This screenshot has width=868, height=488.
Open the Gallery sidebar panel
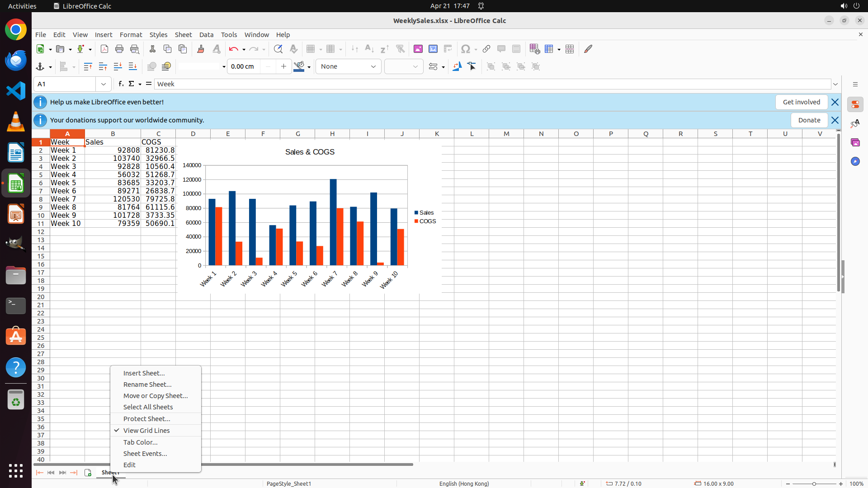(x=855, y=142)
